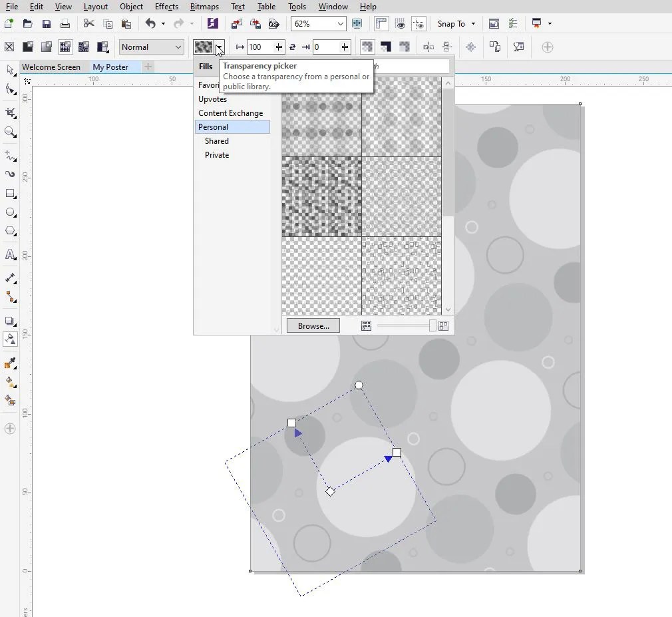
Task: Select the Shared library category
Action: [217, 140]
